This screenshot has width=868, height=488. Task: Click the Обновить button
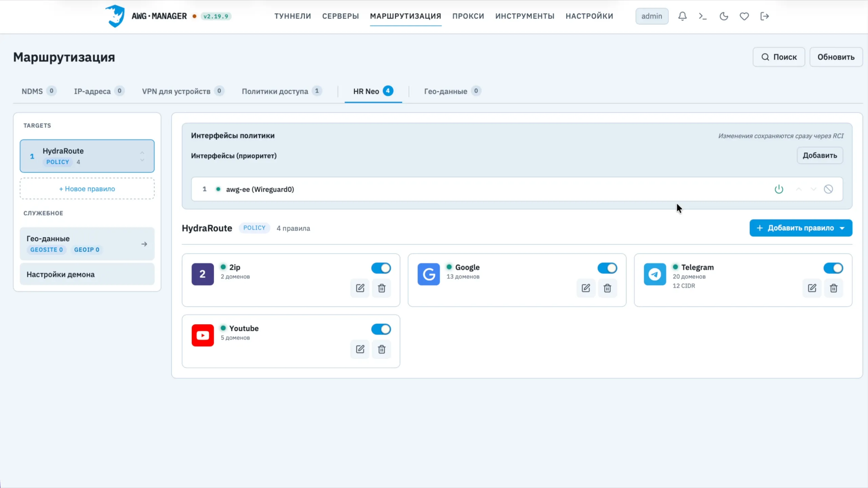coord(836,57)
